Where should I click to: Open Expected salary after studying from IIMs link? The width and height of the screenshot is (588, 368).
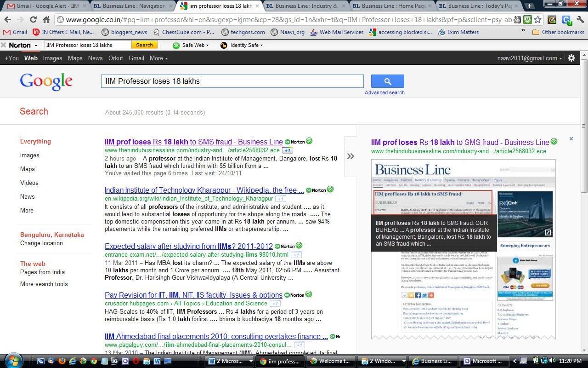(x=189, y=246)
